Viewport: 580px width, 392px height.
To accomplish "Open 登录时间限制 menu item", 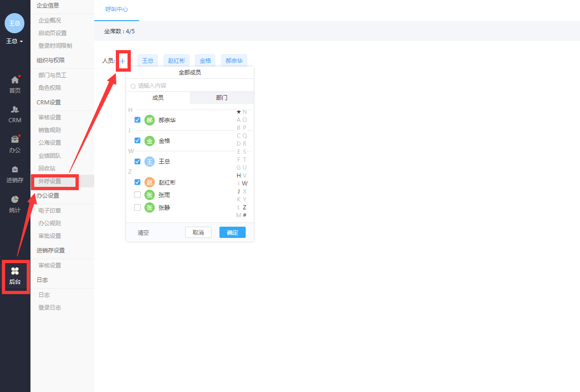I will click(55, 46).
